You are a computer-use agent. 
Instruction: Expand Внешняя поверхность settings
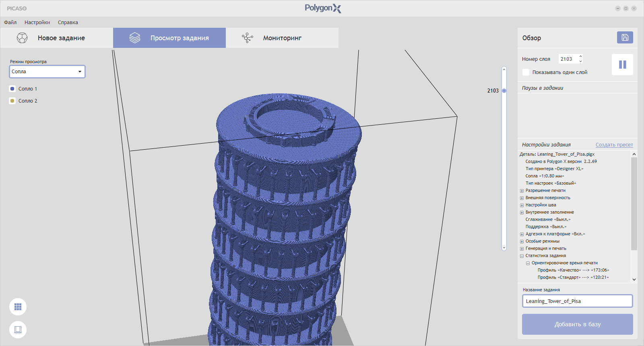[522, 198]
